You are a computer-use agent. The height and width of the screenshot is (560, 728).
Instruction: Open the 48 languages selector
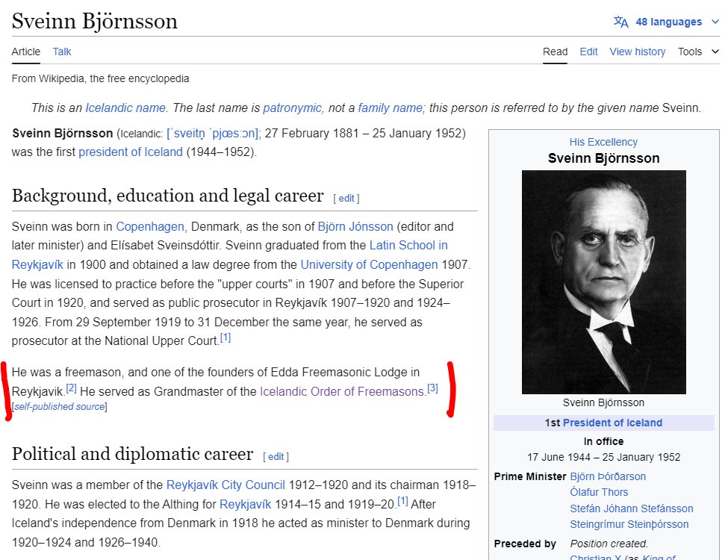(668, 22)
